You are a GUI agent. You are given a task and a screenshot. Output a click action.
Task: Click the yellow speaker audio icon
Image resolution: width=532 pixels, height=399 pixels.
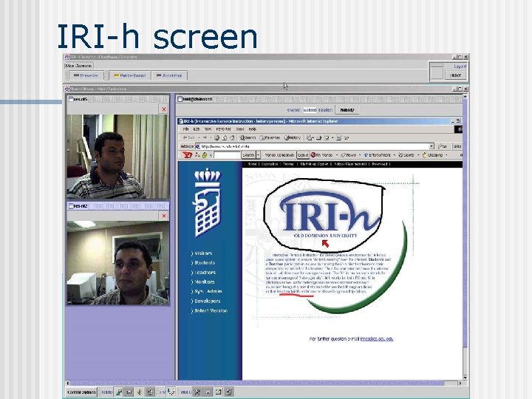click(140, 392)
